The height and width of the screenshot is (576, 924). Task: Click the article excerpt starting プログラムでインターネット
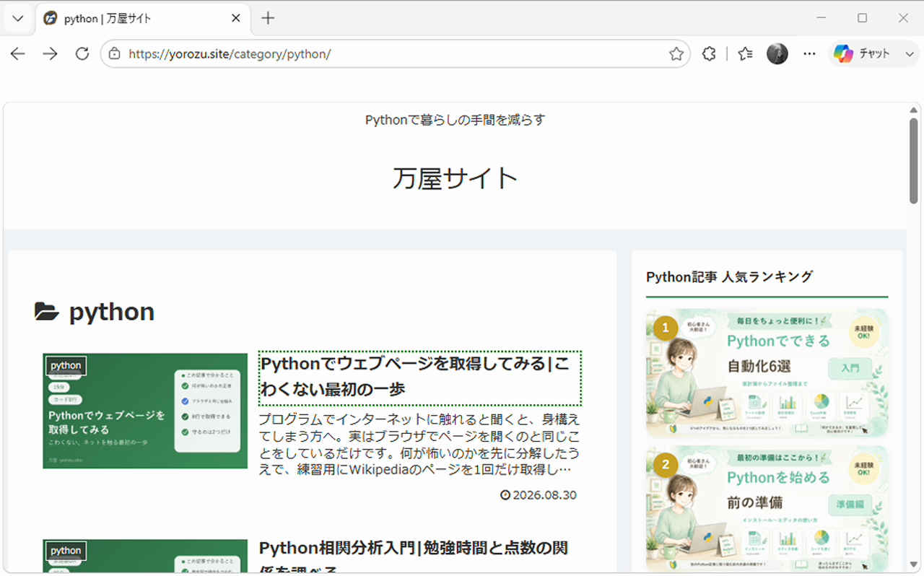419,445
